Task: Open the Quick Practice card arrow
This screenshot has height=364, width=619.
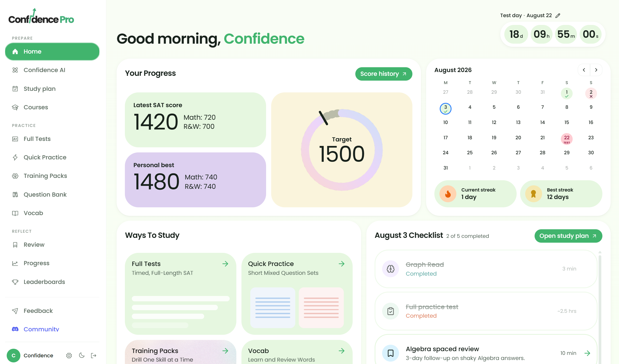Action: [342, 264]
